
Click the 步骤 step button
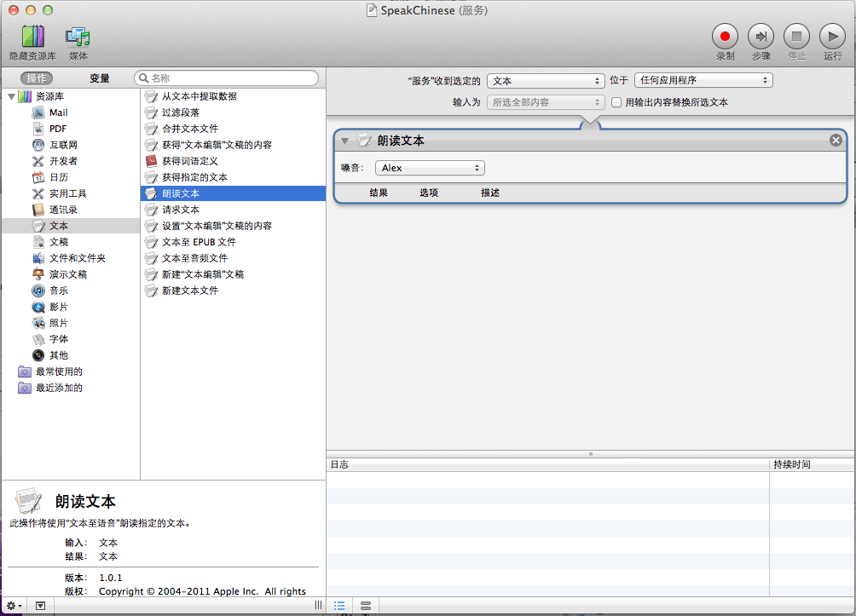pos(761,37)
